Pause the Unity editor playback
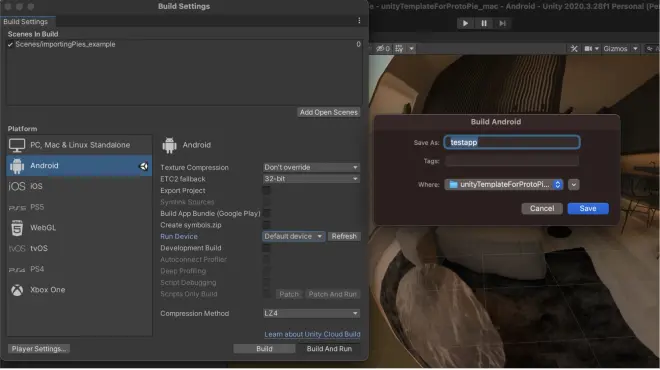The height and width of the screenshot is (370, 660). tap(484, 24)
